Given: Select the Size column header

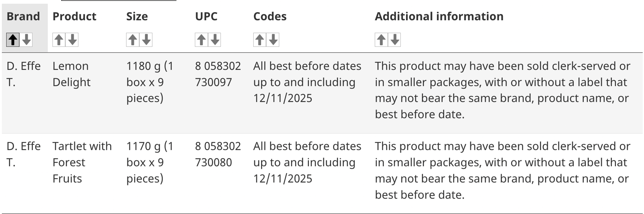Looking at the screenshot, I should (137, 17).
